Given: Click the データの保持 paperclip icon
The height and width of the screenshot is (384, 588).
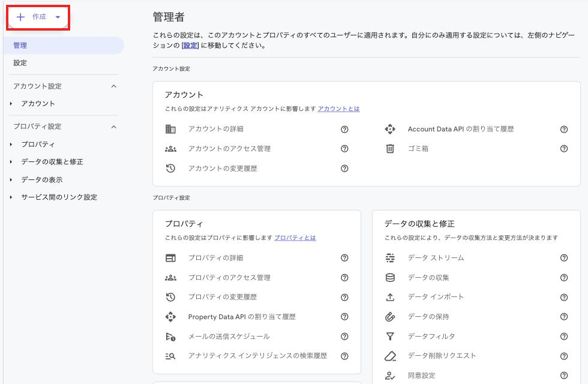Looking at the screenshot, I should click(390, 317).
